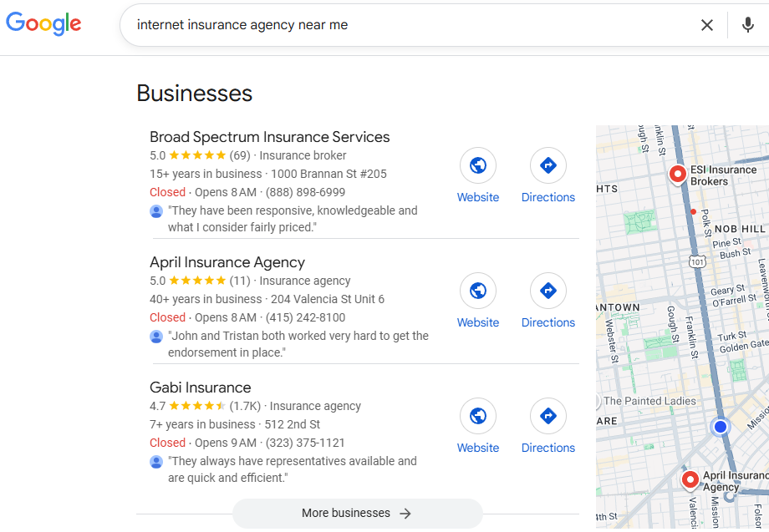Viewport: 769px width, 532px height.
Task: Start voice search with microphone
Action: click(748, 25)
